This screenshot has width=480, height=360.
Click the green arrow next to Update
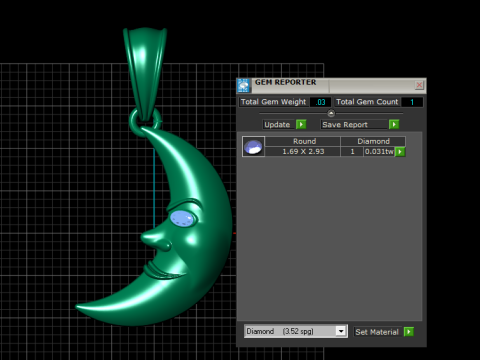coord(301,124)
